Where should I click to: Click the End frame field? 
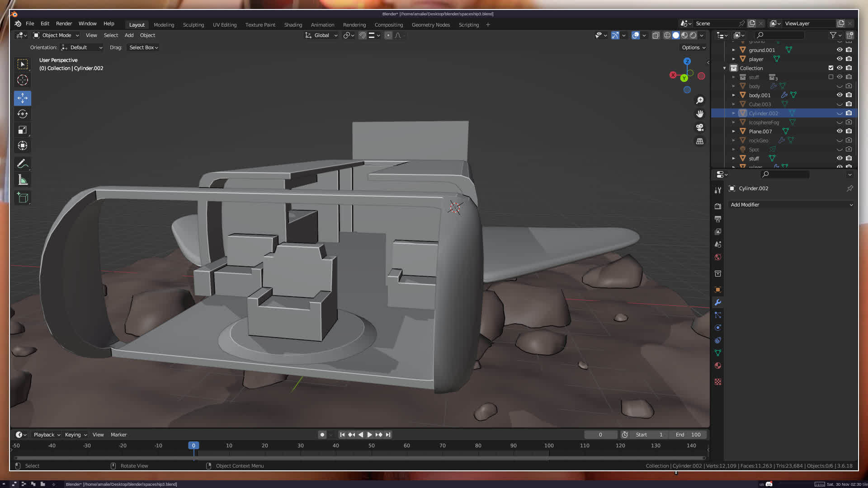[x=689, y=435]
